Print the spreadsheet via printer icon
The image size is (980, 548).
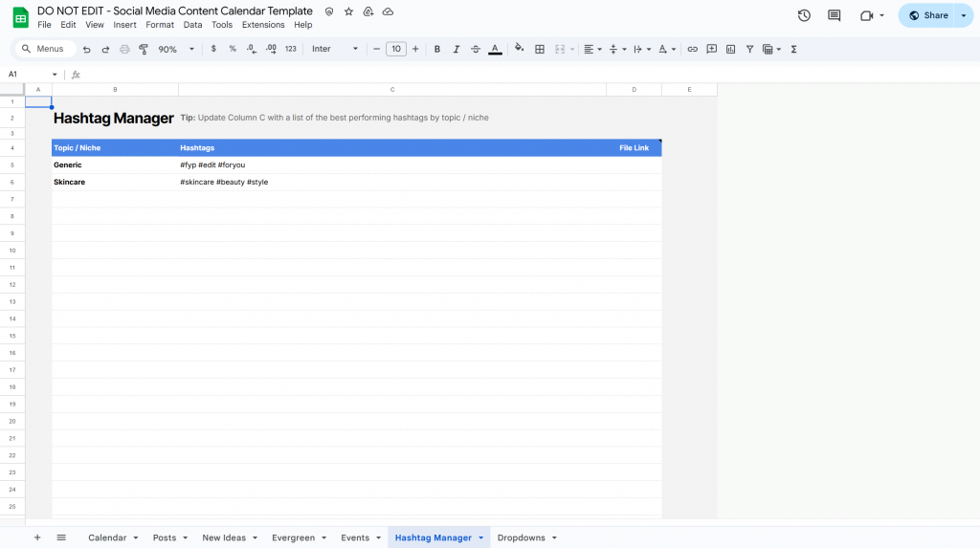[x=124, y=50]
